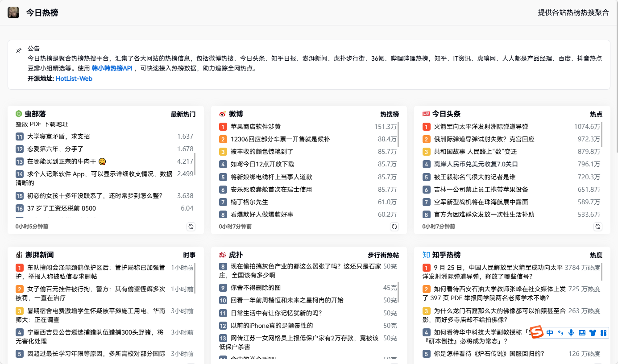The image size is (618, 364).
Task: Open Toutiao item 吉林一公司禁止员工携带苹果设备
Action: [481, 190]
